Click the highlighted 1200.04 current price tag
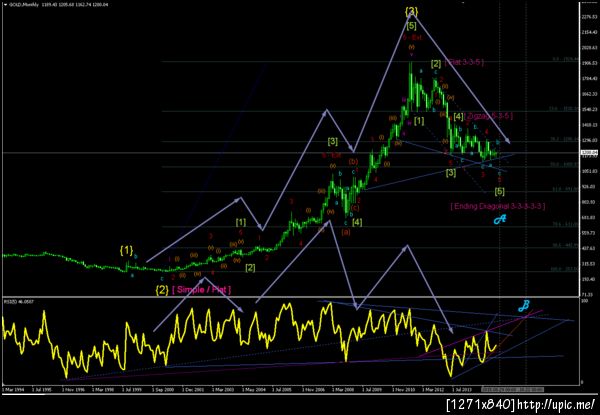 587,153
